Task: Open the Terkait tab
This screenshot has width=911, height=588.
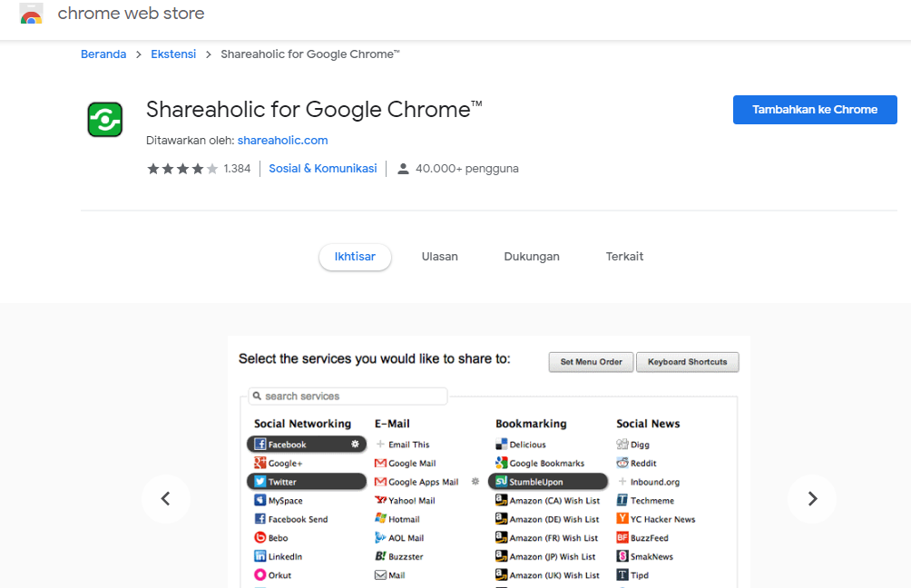Action: click(624, 257)
